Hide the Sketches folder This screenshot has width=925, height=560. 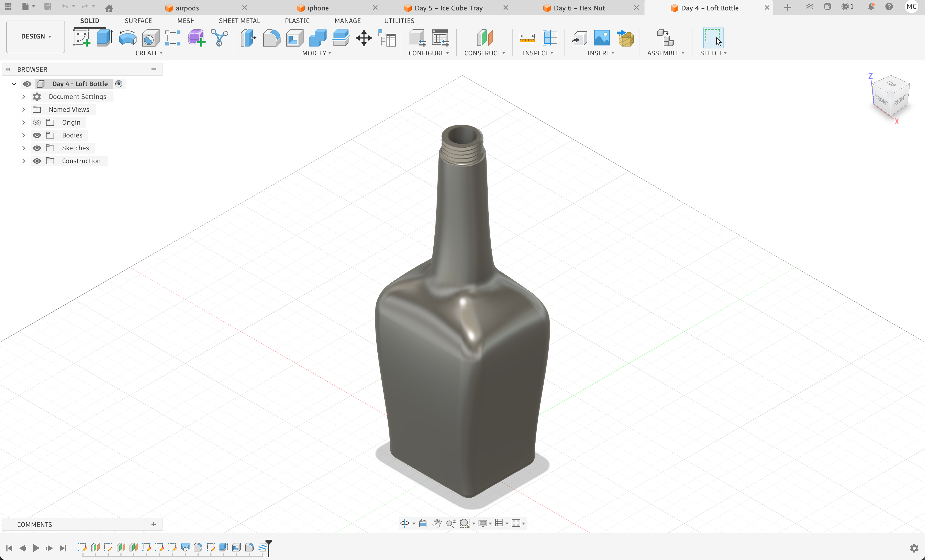37,148
